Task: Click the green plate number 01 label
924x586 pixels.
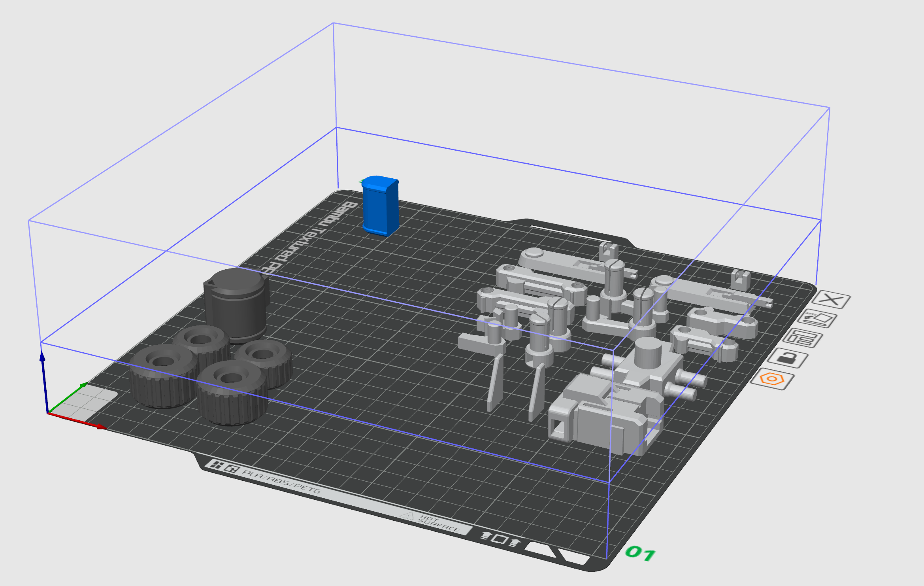Action: click(x=640, y=553)
